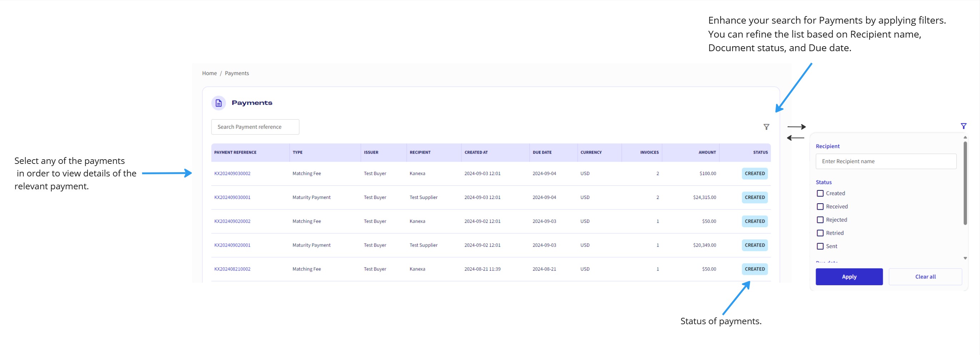Check the Retried status filter
This screenshot has height=355, width=980.
[820, 233]
